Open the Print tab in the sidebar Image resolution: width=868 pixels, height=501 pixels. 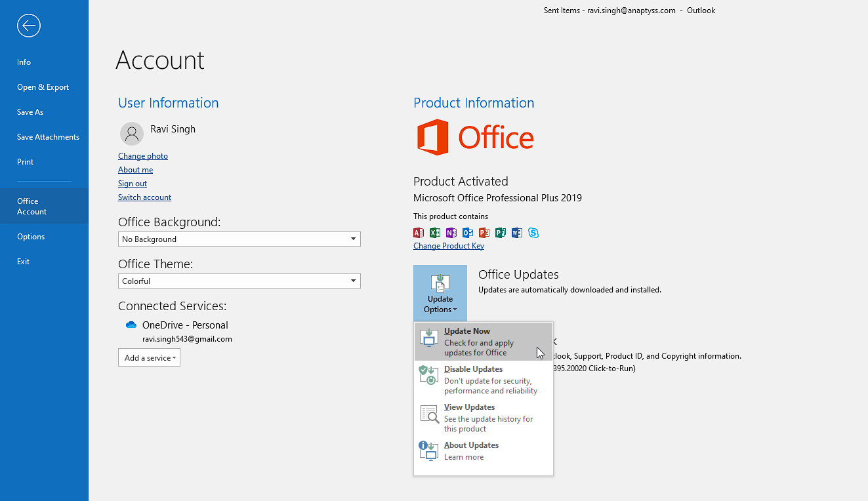(44, 162)
